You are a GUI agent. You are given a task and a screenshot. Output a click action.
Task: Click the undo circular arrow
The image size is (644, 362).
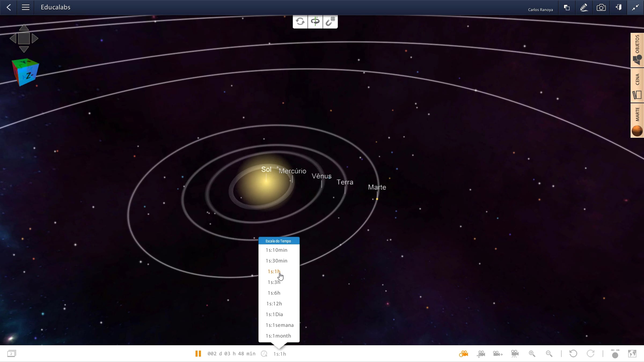click(x=573, y=354)
